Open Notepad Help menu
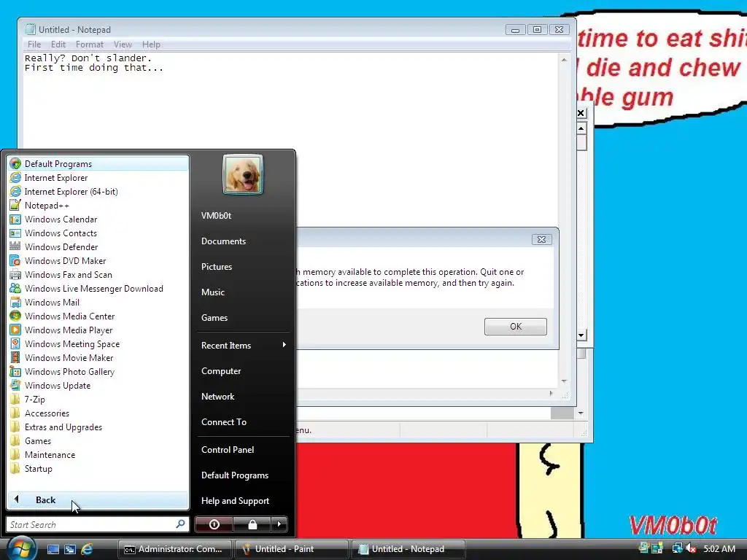 coord(151,44)
